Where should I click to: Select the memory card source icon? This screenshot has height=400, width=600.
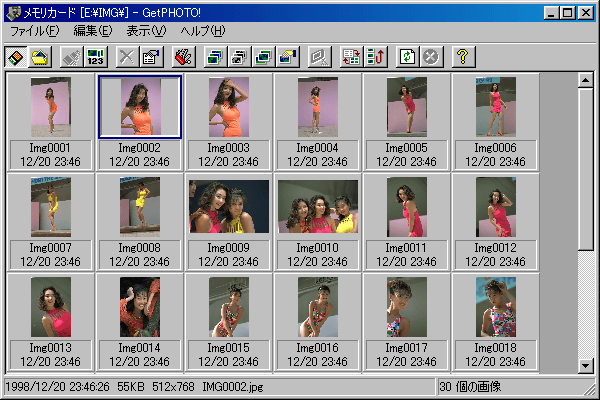point(16,57)
